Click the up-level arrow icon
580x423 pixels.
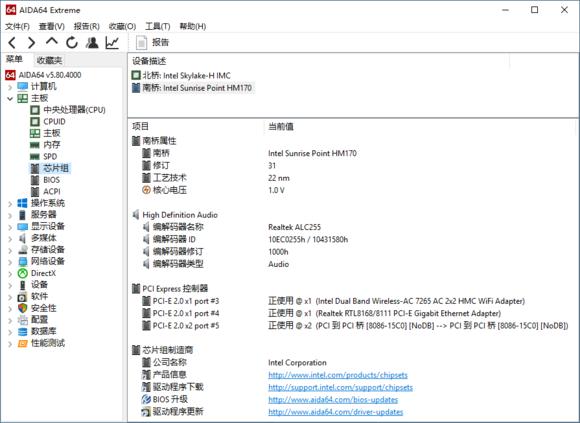[52, 41]
